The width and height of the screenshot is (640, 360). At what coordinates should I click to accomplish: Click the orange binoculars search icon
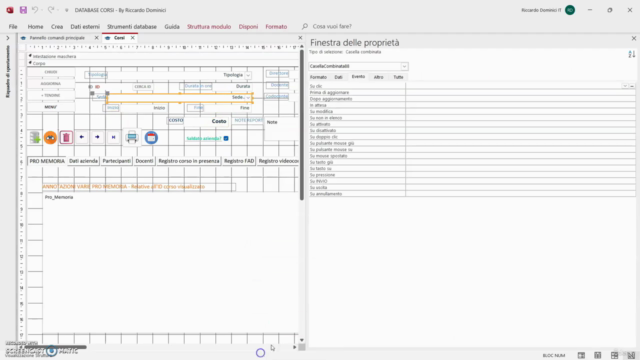pyautogui.click(x=50, y=138)
